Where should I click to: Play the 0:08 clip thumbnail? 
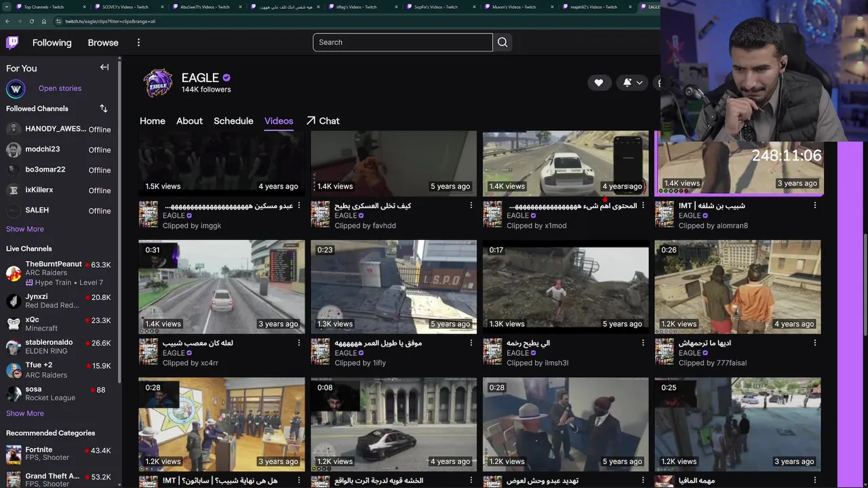394,424
